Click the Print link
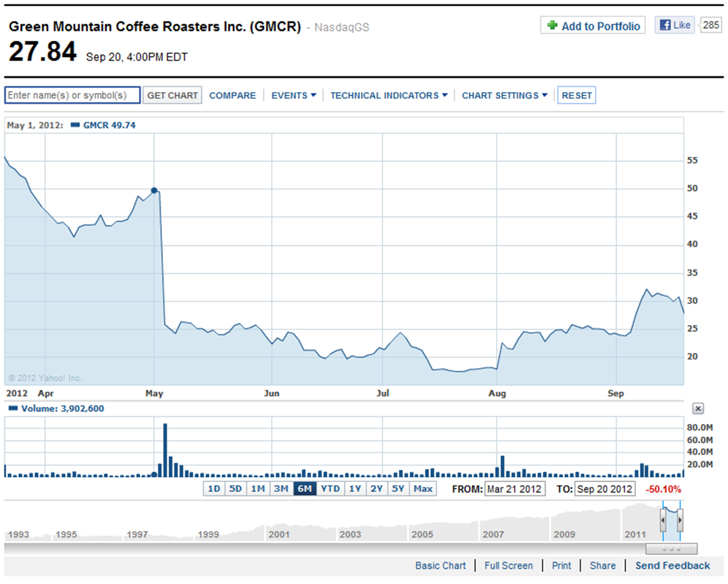This screenshot has height=584, width=728. [562, 566]
